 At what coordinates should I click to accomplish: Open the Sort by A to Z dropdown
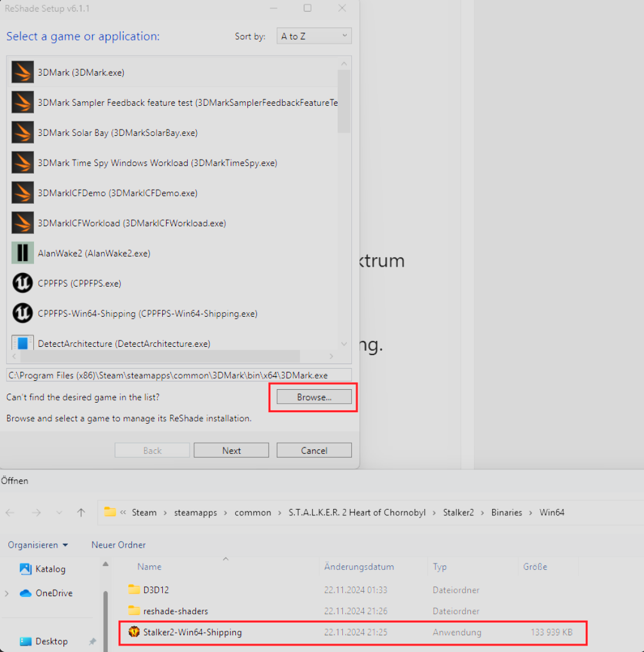click(314, 37)
